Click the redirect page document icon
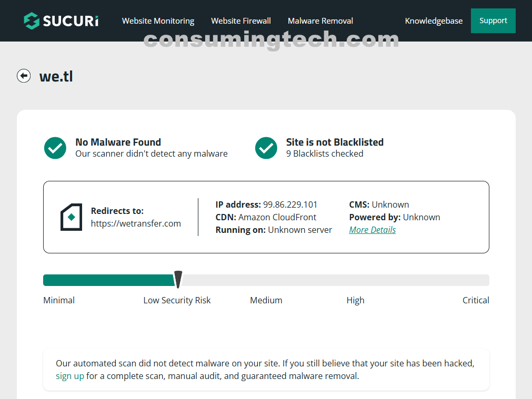The width and height of the screenshot is (532, 399). coord(72,217)
